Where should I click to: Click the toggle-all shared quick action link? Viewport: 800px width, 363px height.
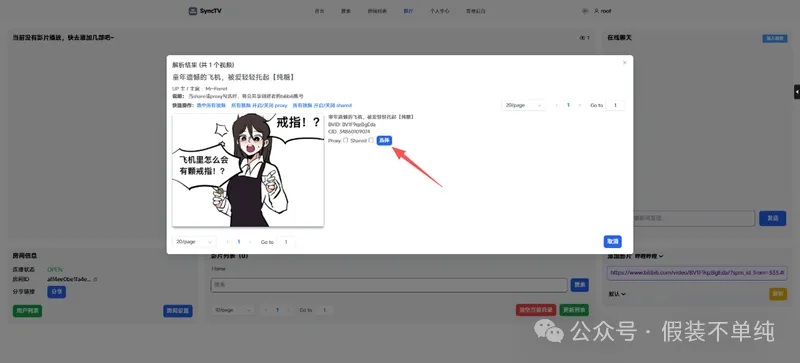click(322, 105)
